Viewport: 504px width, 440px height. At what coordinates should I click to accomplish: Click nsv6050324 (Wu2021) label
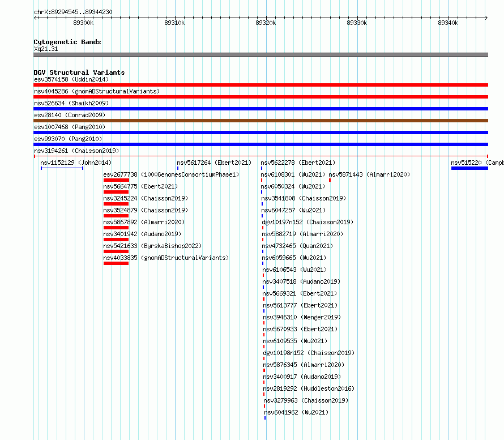click(293, 186)
